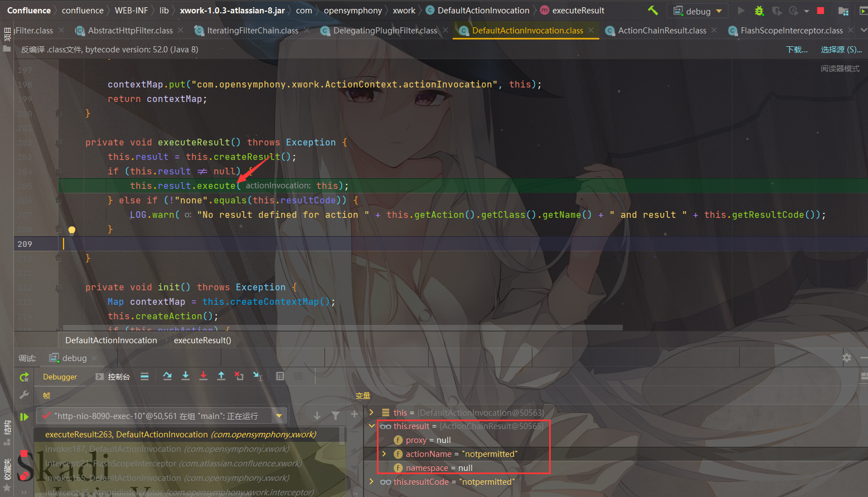
Task: Open the 收藏夹 favorites side tool window
Action: pyautogui.click(x=7, y=469)
